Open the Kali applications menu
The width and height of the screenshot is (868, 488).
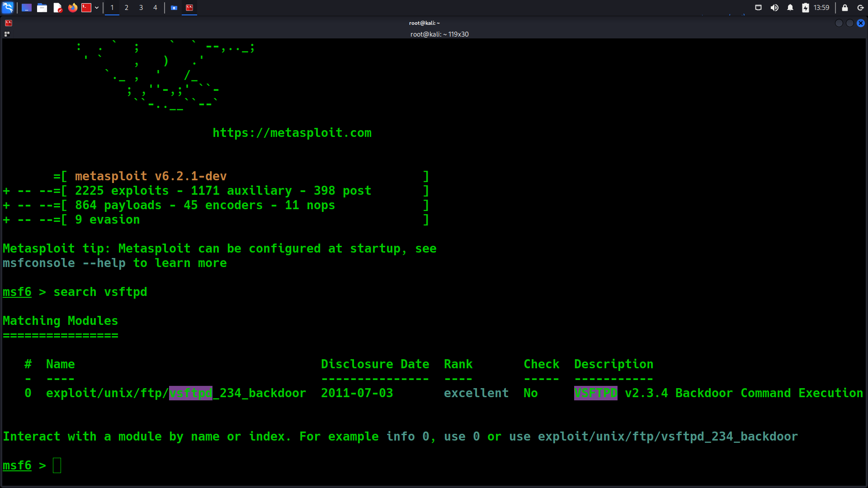8,7
